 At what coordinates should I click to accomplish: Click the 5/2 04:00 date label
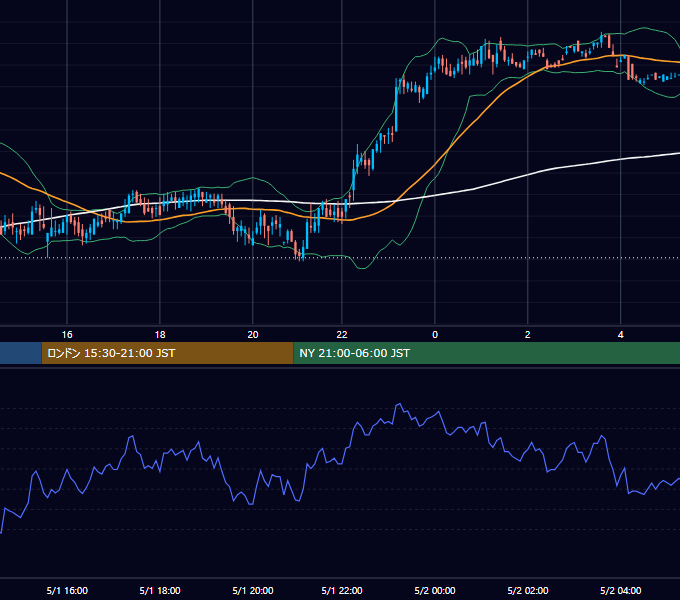[621, 590]
